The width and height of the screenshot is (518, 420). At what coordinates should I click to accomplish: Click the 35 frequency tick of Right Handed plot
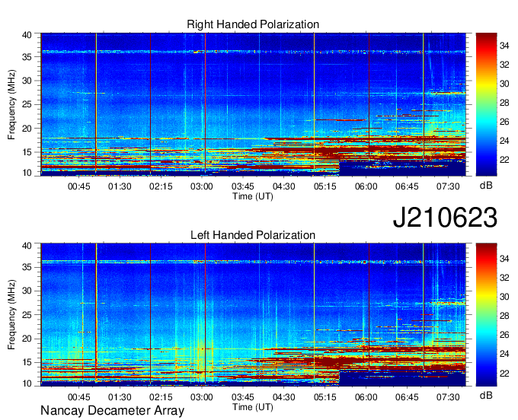tap(27, 57)
